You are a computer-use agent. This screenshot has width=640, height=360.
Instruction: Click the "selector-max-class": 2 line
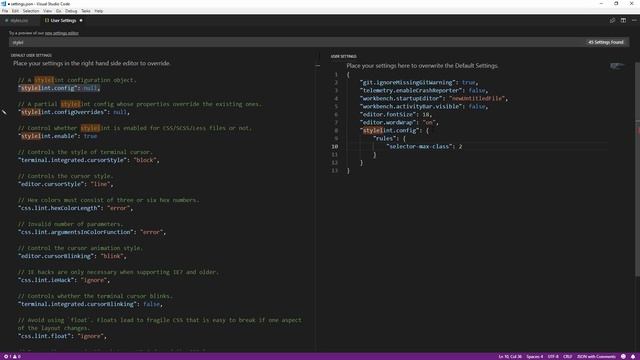(x=424, y=147)
